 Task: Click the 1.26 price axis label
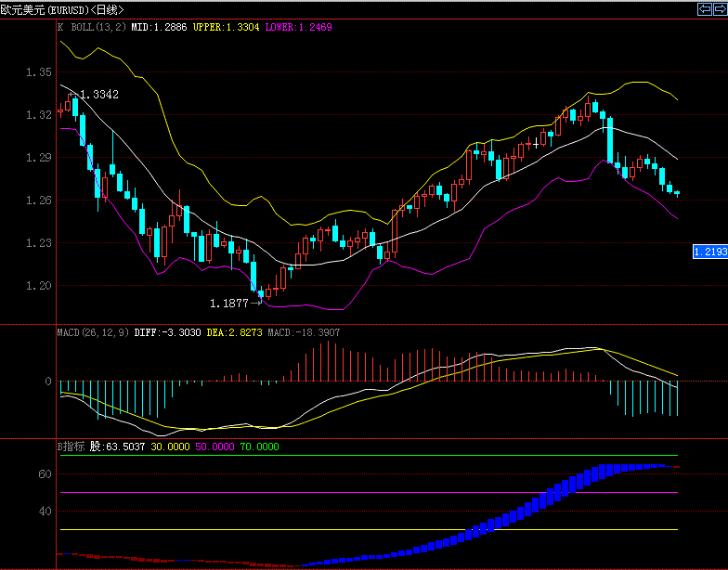click(x=39, y=201)
